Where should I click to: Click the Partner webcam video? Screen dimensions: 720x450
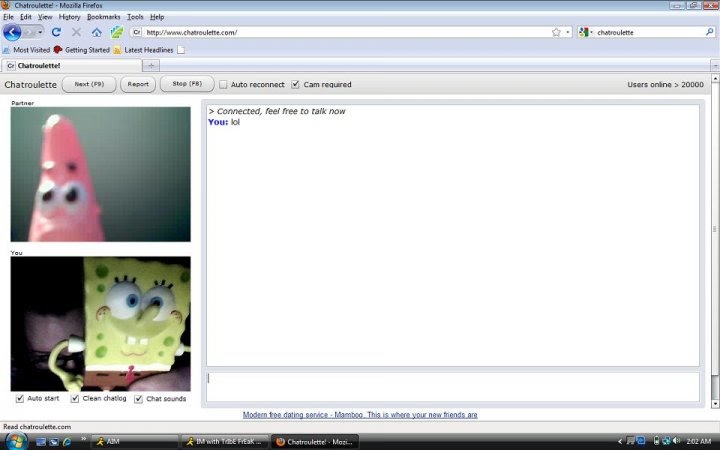tap(101, 174)
